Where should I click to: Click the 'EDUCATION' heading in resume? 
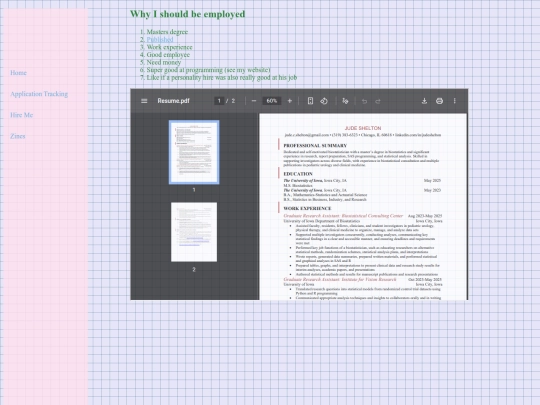tap(298, 174)
